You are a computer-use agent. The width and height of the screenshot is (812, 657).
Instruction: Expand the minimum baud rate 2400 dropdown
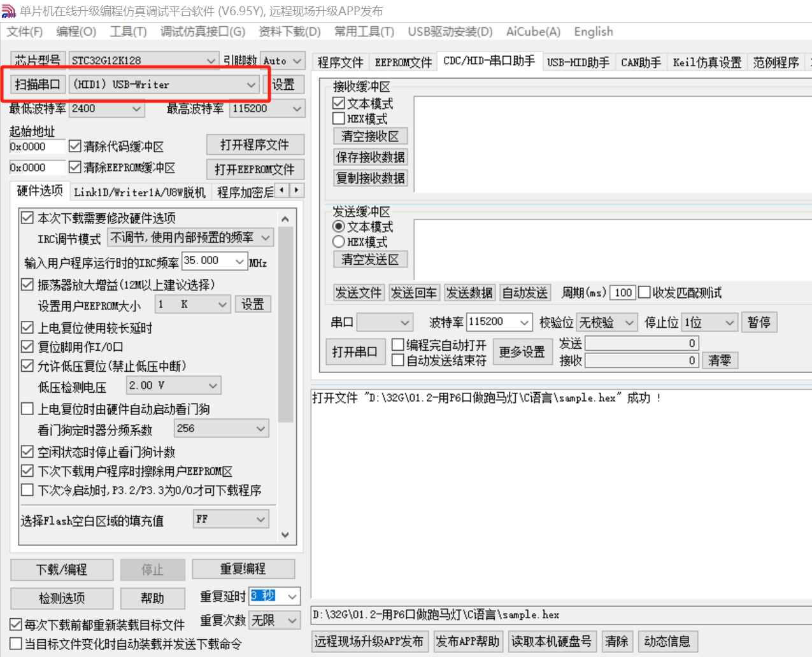136,109
